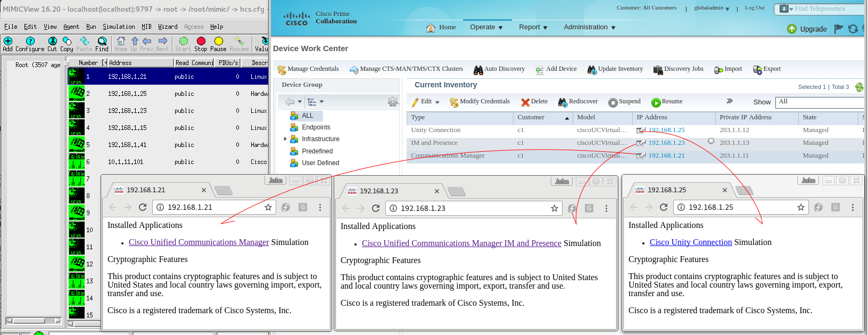The image size is (868, 335).
Task: Open the Operate dropdown menu
Action: coord(486,27)
